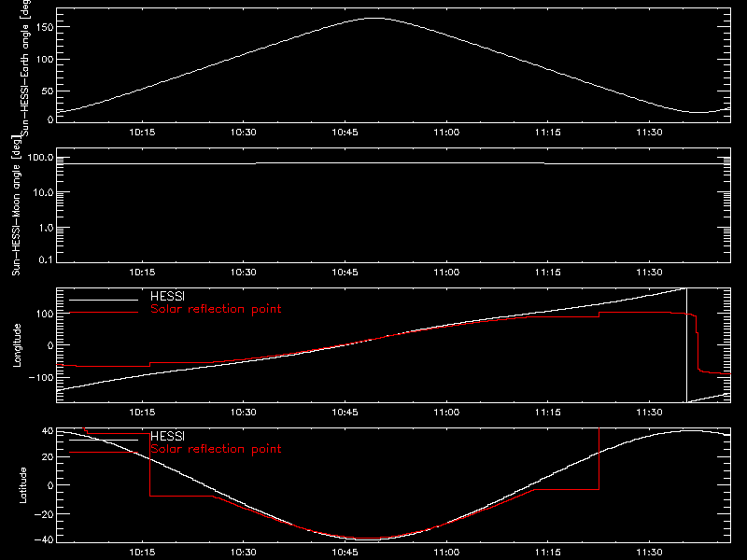The image size is (747, 560).
Task: Click 10:15 time label under Latitude plot
Action: 142,552
